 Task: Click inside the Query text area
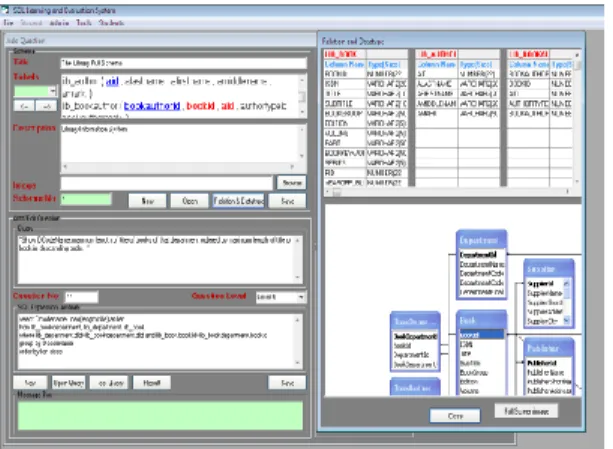point(156,259)
